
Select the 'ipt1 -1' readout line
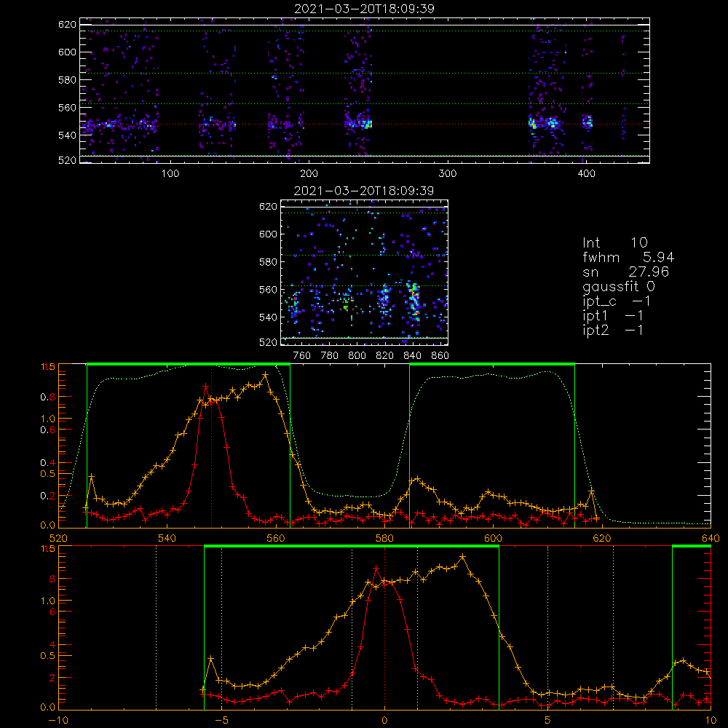[x=613, y=316]
